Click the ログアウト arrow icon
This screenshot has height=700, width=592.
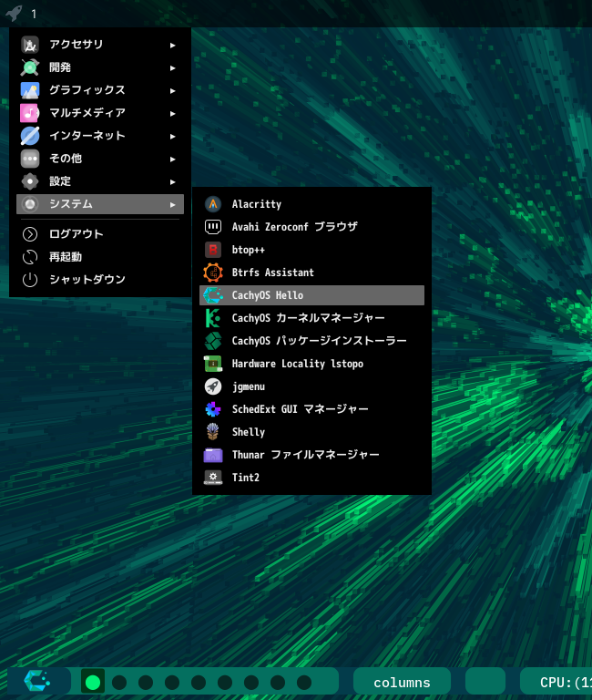30,234
